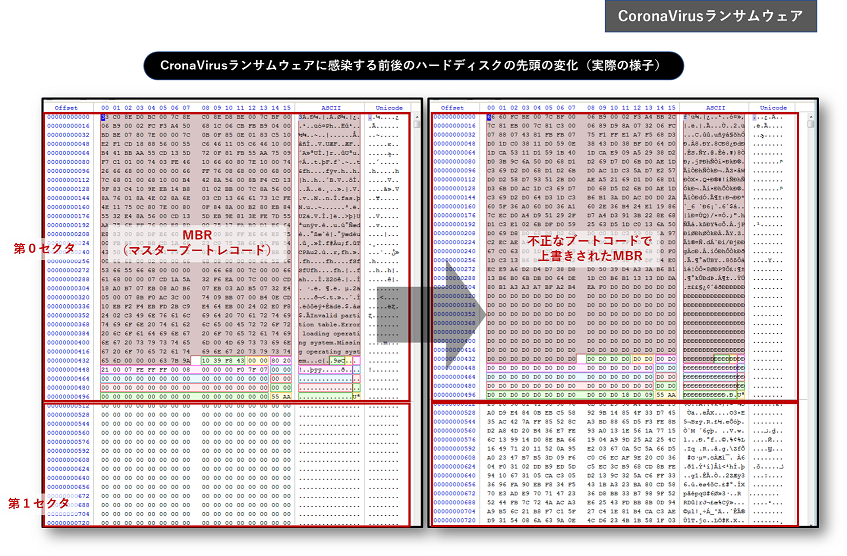Select offset 00000000064 in the left hex view
Image resolution: width=847 pixels, height=556 pixels.
[x=68, y=153]
